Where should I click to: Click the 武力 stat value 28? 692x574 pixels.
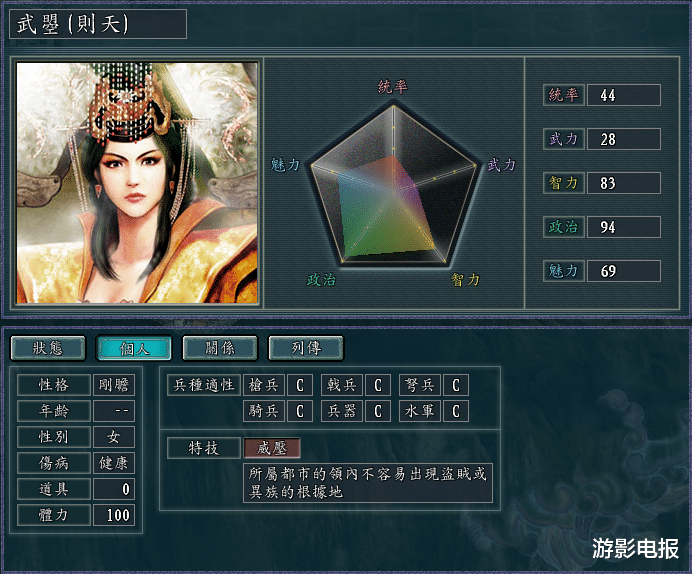[x=624, y=139]
